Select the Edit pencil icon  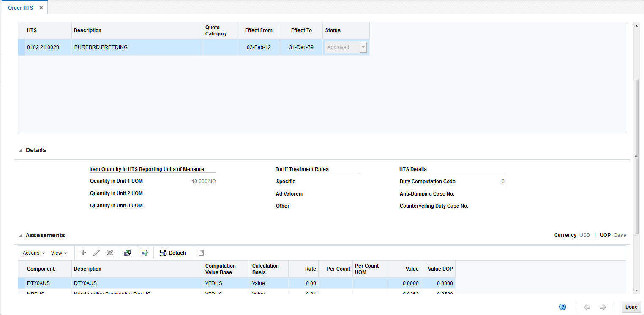96,253
